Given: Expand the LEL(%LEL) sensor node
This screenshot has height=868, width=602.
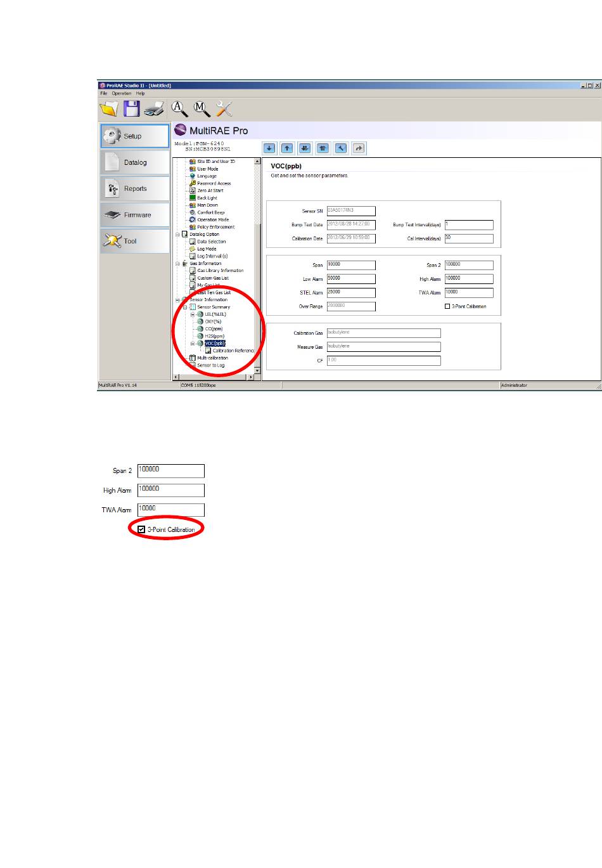Looking at the screenshot, I should [193, 314].
